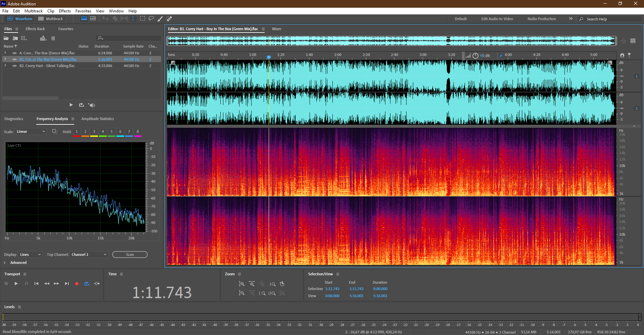Click the Fast Forward button
Viewport: 644px width, 335px height.
(x=56, y=284)
